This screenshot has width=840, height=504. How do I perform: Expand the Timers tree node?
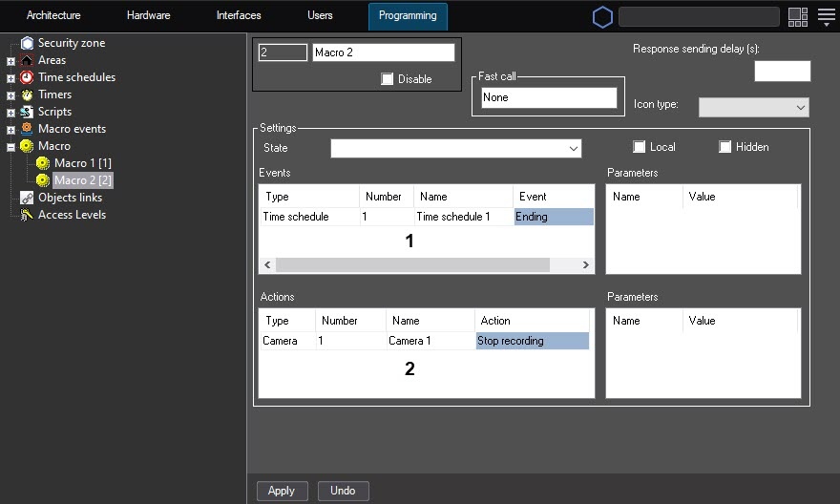tap(10, 95)
